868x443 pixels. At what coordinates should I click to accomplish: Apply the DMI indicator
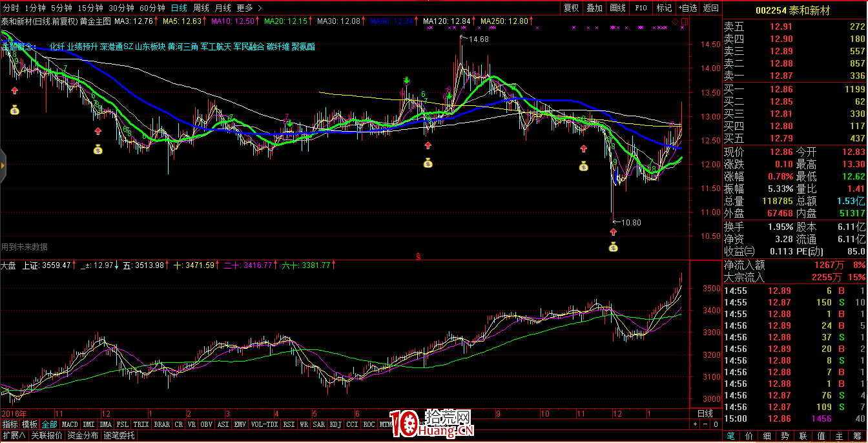[88, 424]
